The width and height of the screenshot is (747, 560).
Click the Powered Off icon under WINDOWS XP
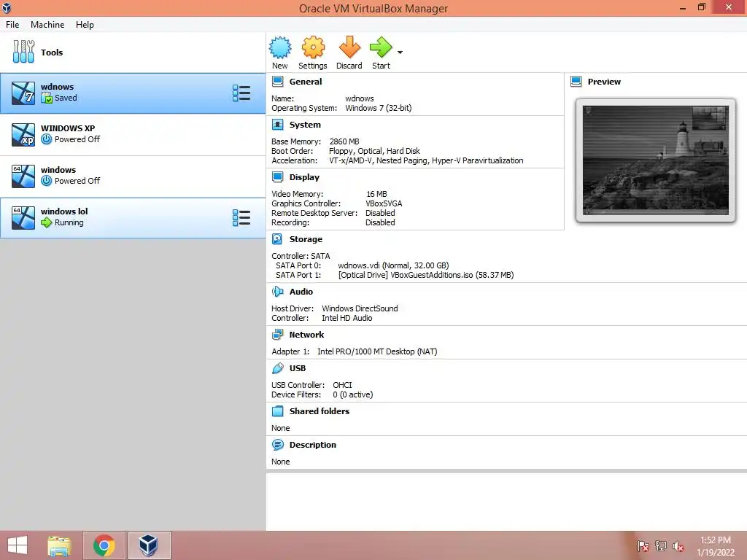point(46,139)
